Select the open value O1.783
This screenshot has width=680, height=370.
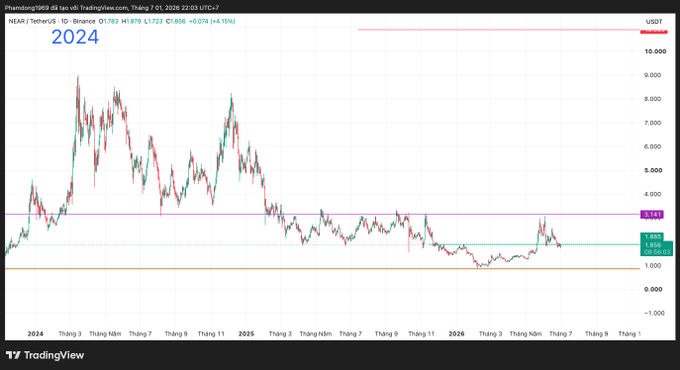coord(108,21)
